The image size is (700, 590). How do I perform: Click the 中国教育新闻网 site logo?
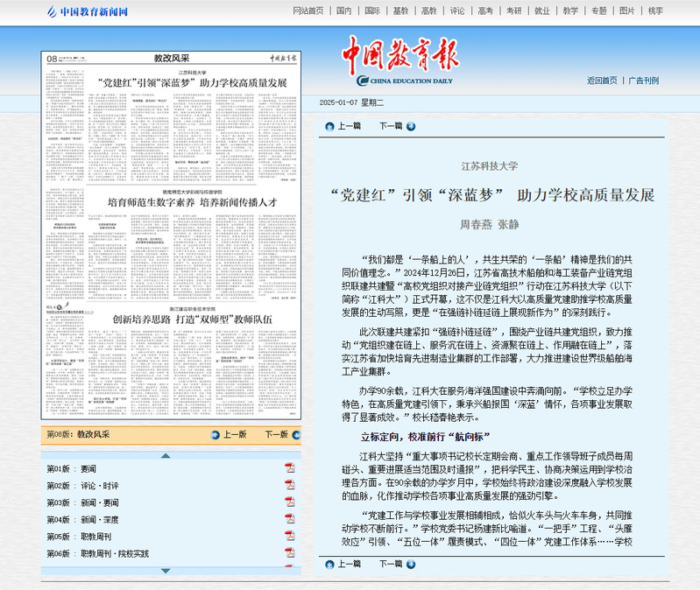point(87,11)
